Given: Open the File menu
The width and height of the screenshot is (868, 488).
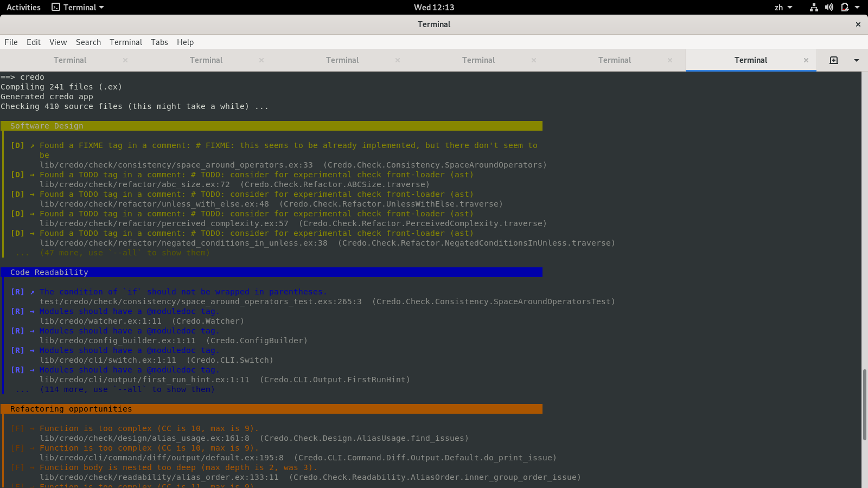Looking at the screenshot, I should coord(11,42).
